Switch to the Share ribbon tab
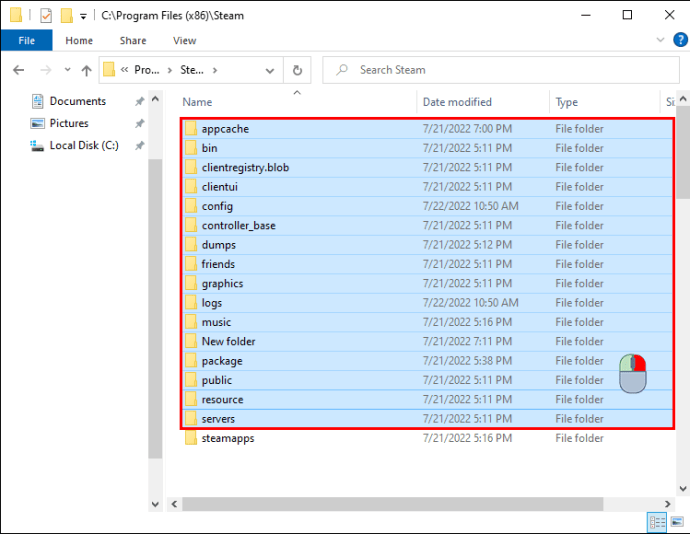This screenshot has width=690, height=534. (x=133, y=41)
